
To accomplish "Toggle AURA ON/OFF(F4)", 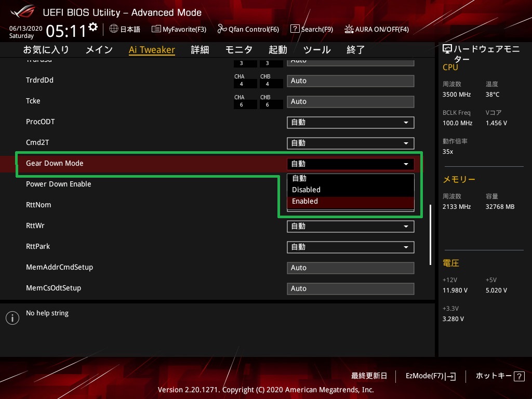I will coord(377,29).
